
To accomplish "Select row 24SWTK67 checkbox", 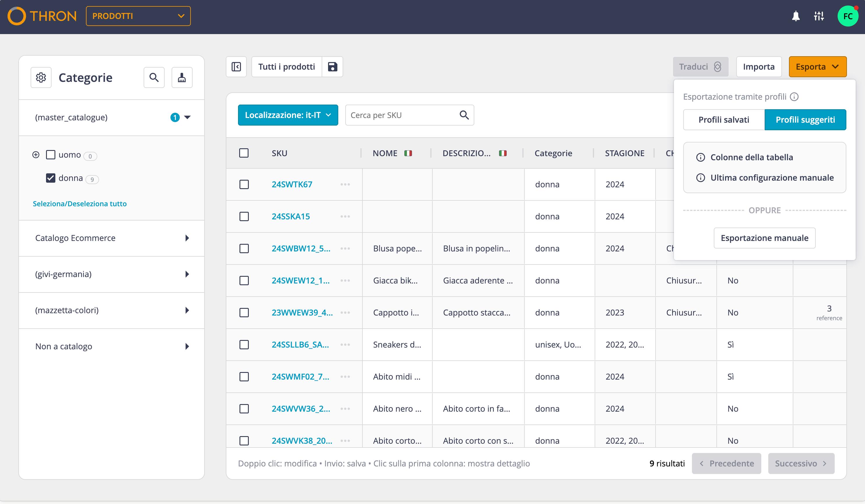I will pyautogui.click(x=244, y=185).
